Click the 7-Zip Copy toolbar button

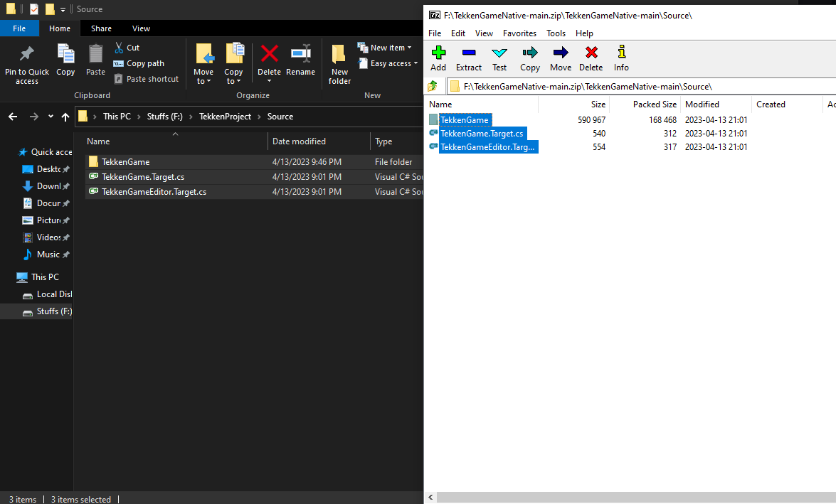(530, 58)
